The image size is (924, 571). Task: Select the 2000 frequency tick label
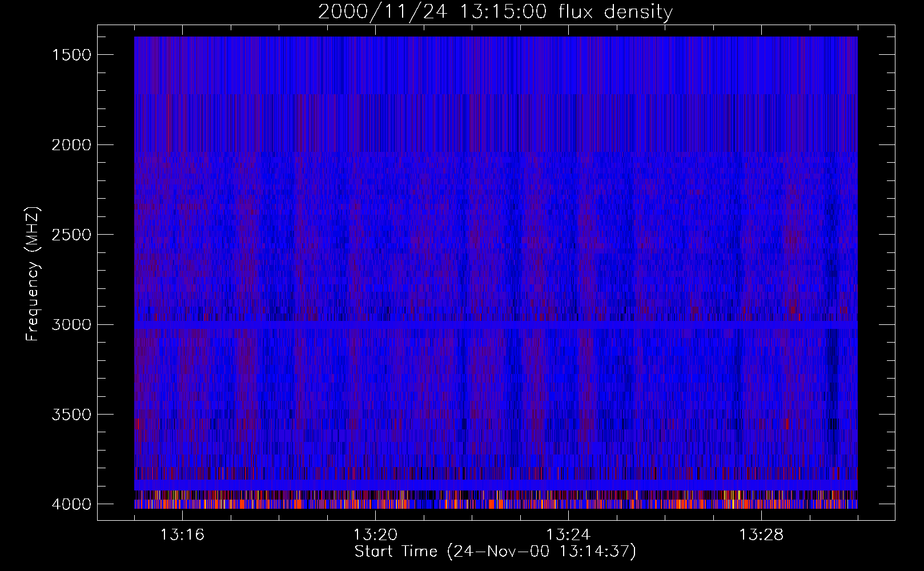71,145
